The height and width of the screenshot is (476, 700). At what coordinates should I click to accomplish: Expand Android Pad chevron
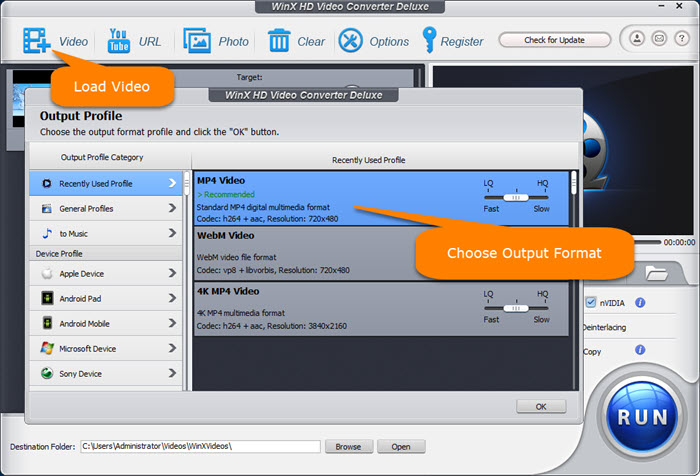pos(172,298)
